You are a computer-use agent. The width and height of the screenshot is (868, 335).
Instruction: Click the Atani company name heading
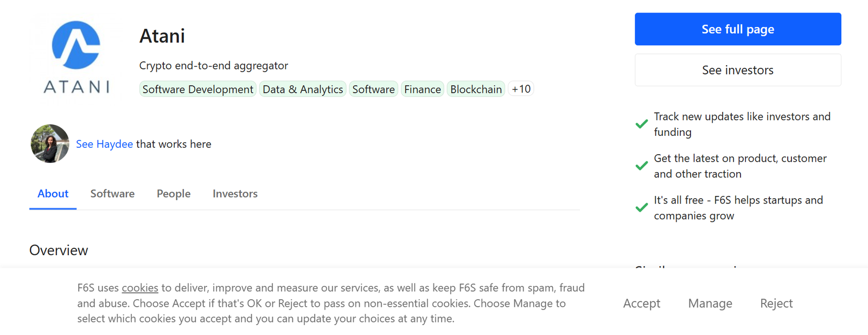162,36
